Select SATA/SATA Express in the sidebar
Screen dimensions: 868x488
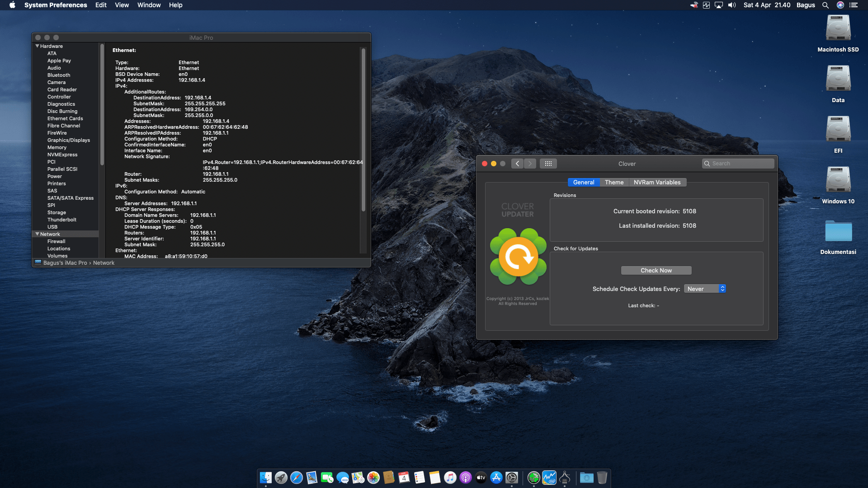[x=71, y=198]
